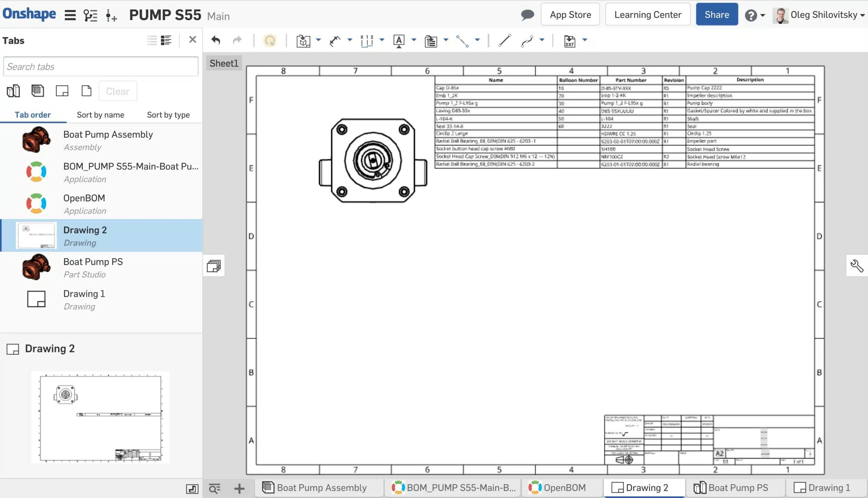868x498 pixels.
Task: Open the App Store
Action: (570, 14)
